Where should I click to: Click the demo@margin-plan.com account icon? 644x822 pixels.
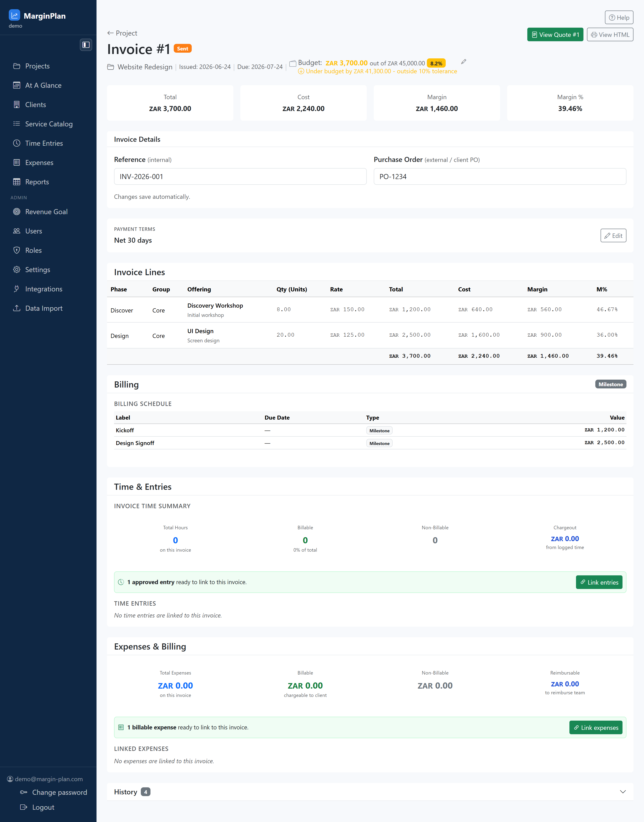(x=10, y=779)
